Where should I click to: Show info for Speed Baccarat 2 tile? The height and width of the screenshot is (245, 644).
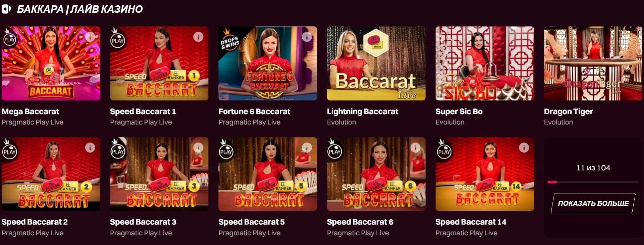[x=90, y=147]
